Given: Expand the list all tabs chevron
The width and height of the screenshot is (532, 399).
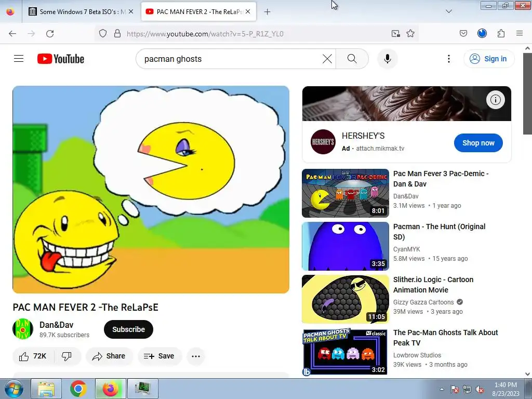Looking at the screenshot, I should (x=448, y=11).
